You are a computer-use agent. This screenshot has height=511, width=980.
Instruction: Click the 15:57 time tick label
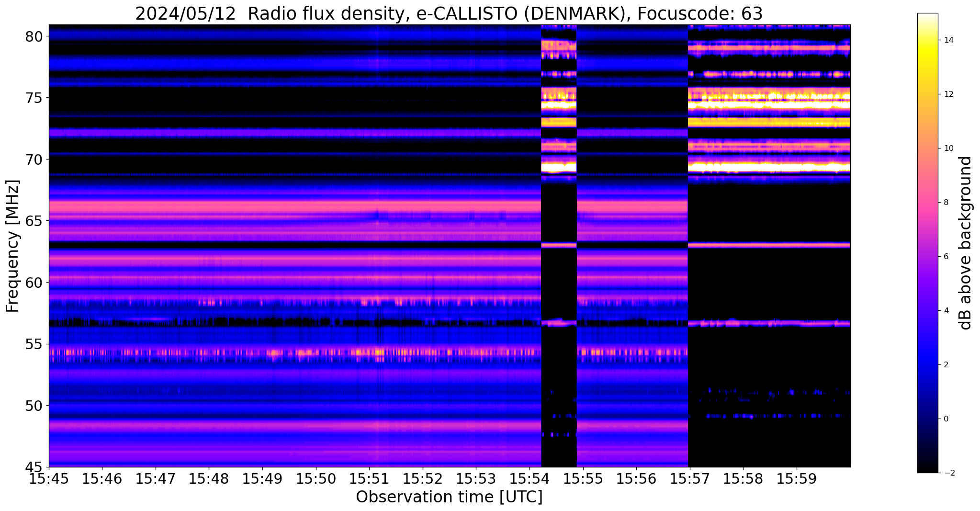(690, 478)
